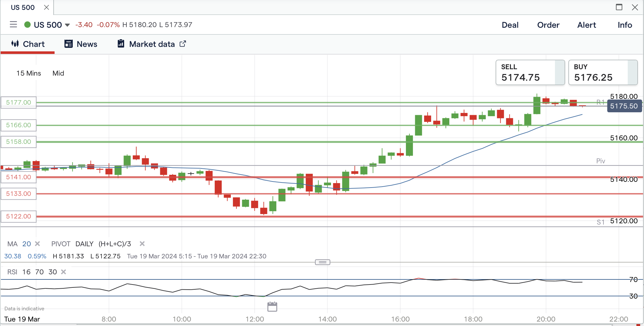
Task: Select the 5133.00 support level label
Action: [x=19, y=194]
